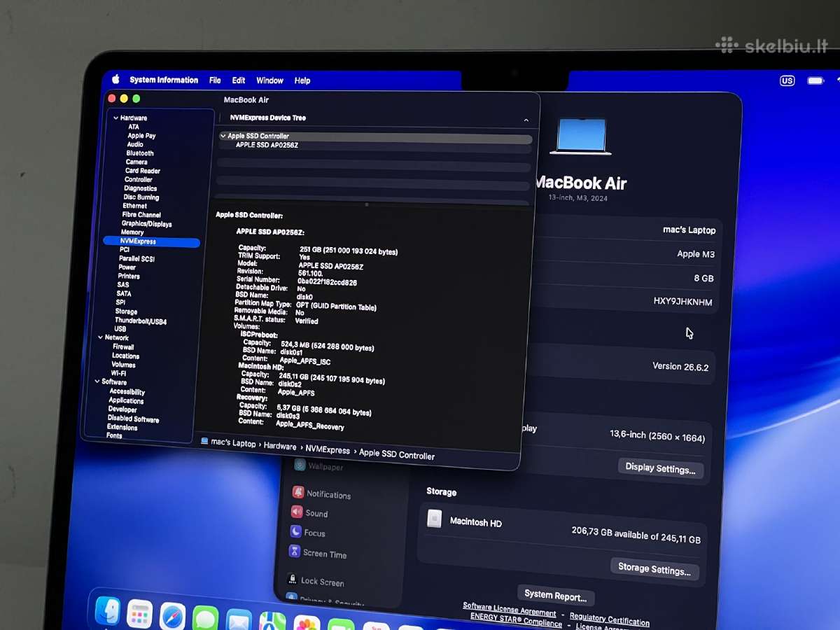Image resolution: width=840 pixels, height=630 pixels.
Task: Open FaceTime from the Dock
Action: tap(341, 624)
